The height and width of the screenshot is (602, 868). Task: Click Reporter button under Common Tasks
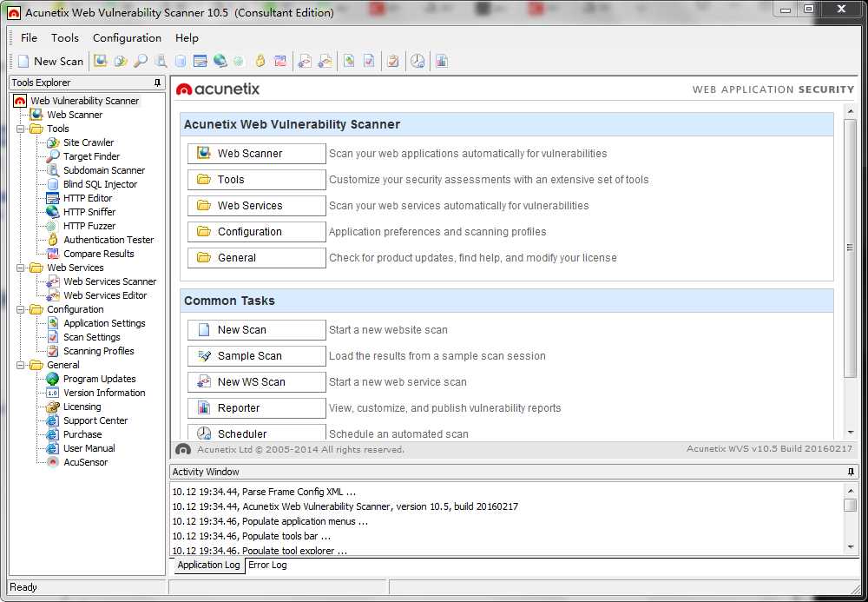[256, 407]
